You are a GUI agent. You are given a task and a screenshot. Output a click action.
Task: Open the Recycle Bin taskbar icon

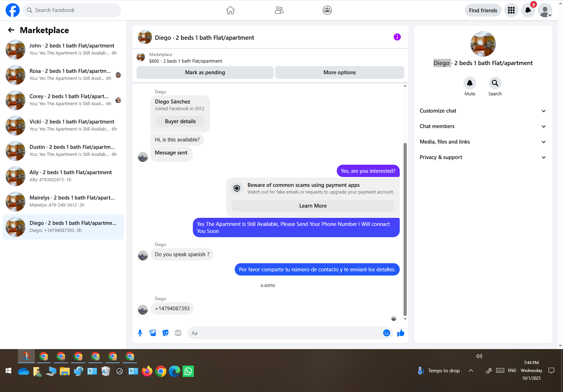[x=106, y=371]
